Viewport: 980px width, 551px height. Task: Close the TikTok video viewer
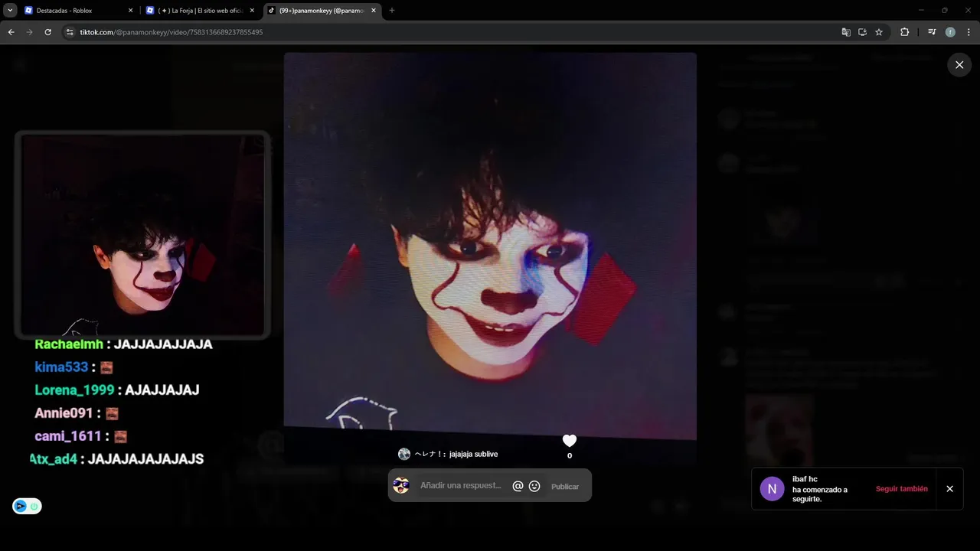pyautogui.click(x=959, y=65)
